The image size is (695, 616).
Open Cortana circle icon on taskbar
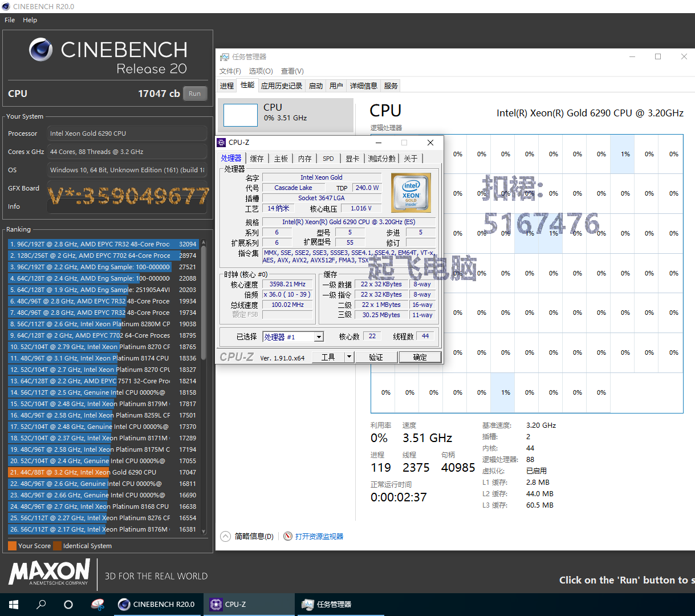tap(68, 605)
